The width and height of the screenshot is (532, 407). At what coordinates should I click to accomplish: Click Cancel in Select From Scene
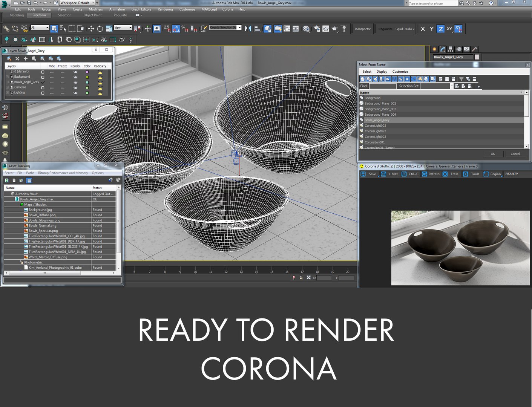pos(515,154)
